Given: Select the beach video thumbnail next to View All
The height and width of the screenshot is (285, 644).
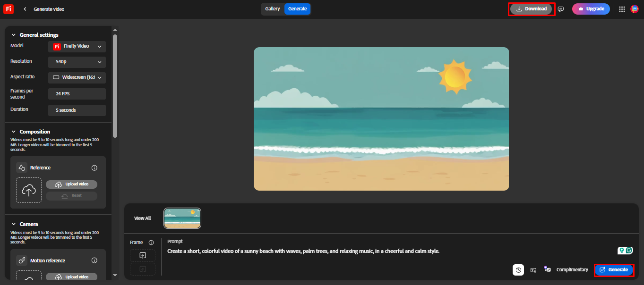Looking at the screenshot, I should (182, 218).
